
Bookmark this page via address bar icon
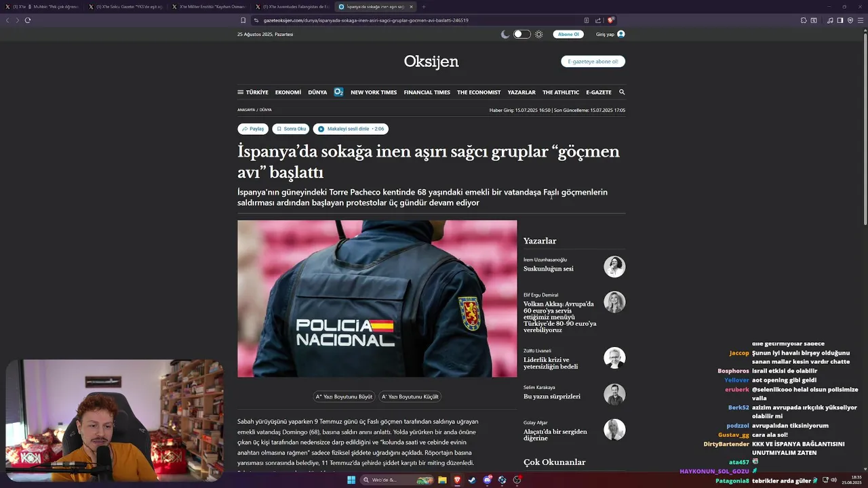[243, 20]
